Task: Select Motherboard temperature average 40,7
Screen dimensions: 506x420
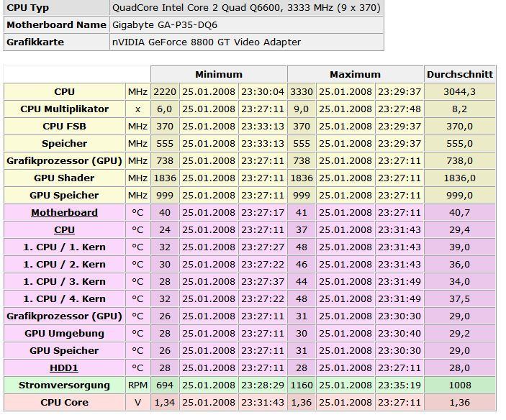Action: pyautogui.click(x=460, y=212)
